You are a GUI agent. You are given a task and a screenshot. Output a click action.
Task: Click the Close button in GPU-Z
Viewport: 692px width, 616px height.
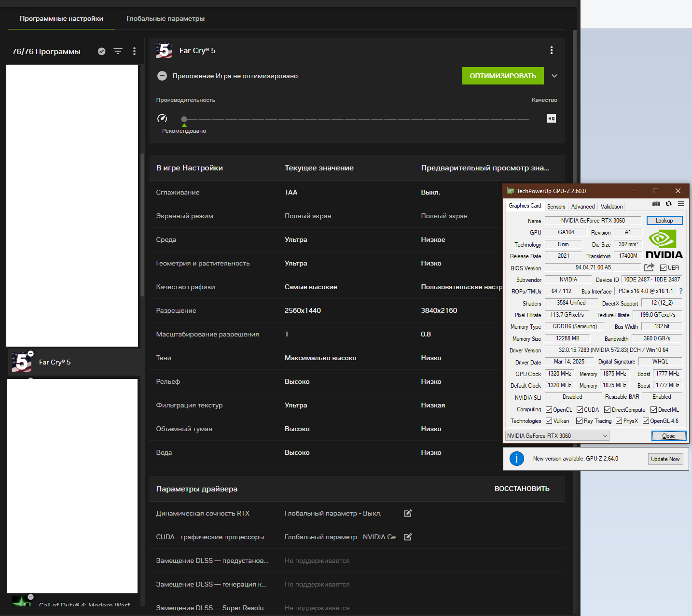tap(668, 436)
